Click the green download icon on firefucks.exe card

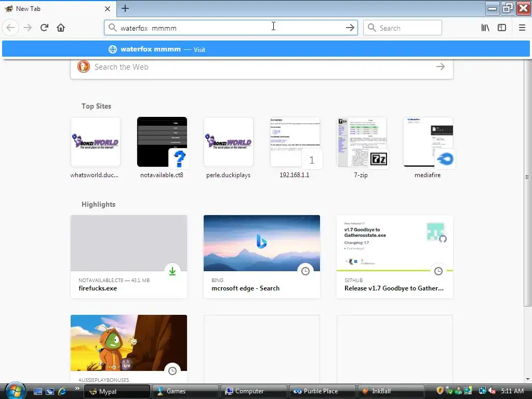tap(172, 271)
